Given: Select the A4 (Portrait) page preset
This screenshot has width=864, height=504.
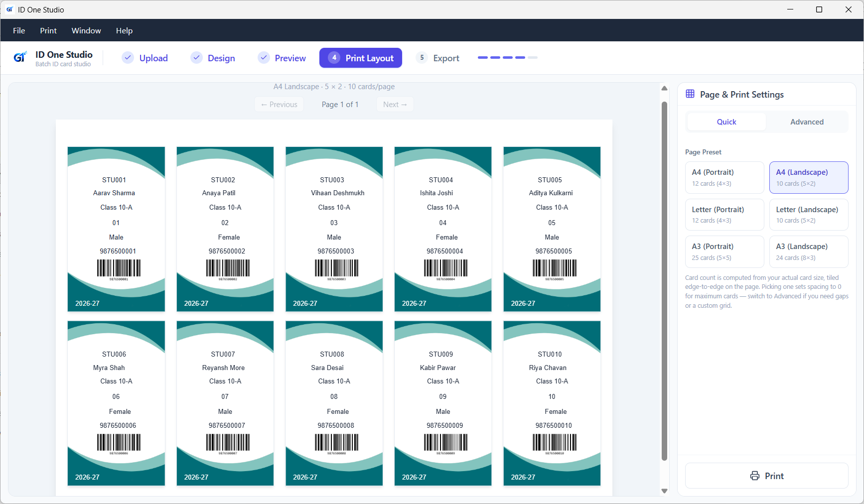Looking at the screenshot, I should pyautogui.click(x=724, y=177).
